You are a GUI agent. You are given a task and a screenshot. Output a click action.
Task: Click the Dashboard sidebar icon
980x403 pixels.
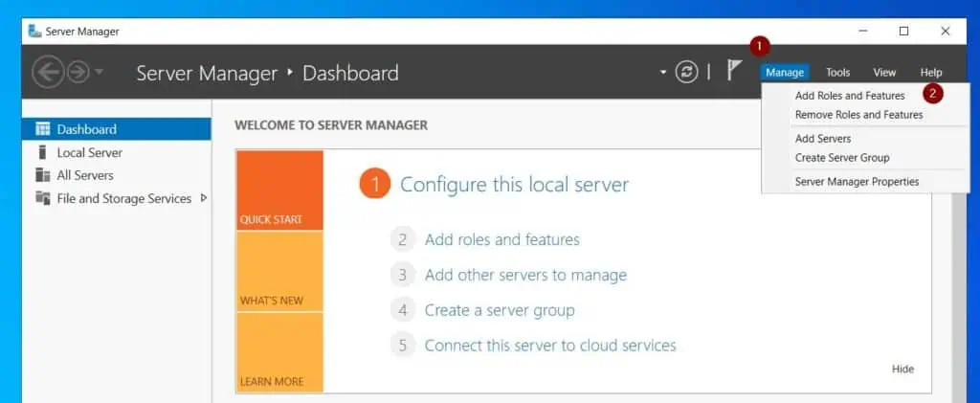click(x=42, y=129)
